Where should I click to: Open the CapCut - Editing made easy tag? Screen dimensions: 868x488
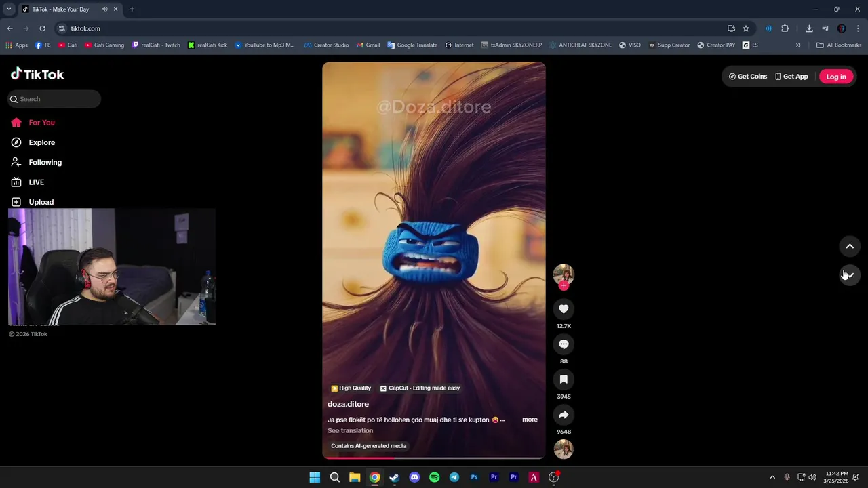(x=420, y=388)
